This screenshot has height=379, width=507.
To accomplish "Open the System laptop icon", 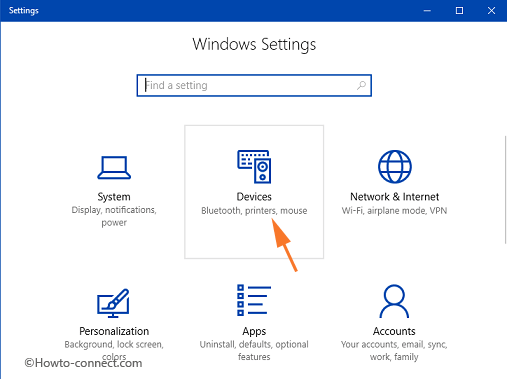I will (x=114, y=168).
